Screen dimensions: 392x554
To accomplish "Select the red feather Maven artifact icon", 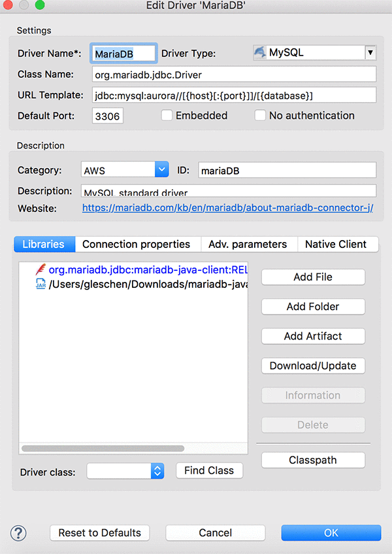I will tap(41, 269).
